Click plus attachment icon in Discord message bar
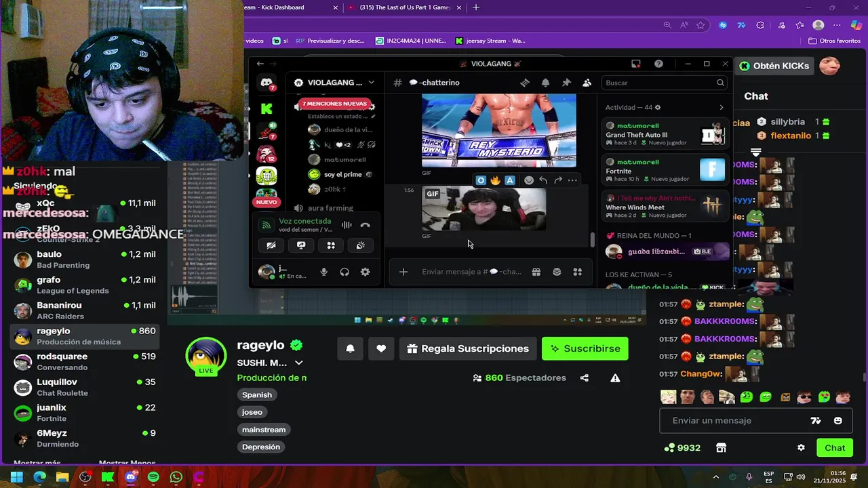Viewport: 868px width, 488px height. tap(403, 272)
